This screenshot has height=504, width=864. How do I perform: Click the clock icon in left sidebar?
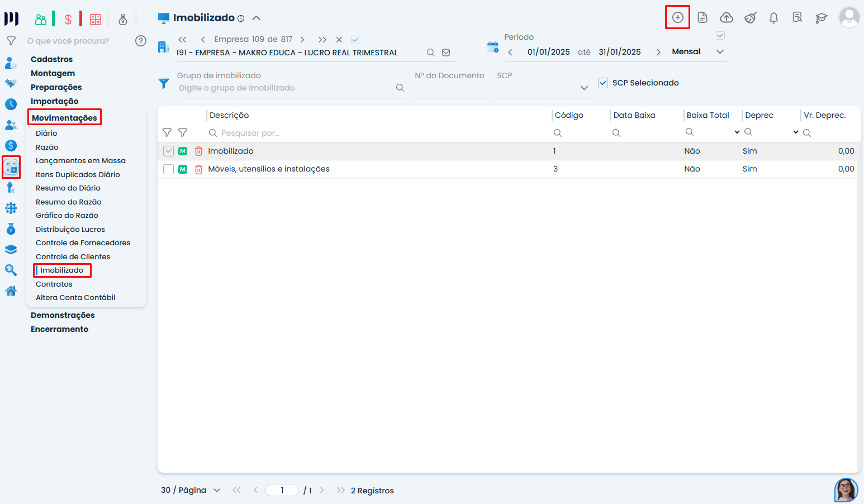click(x=11, y=104)
